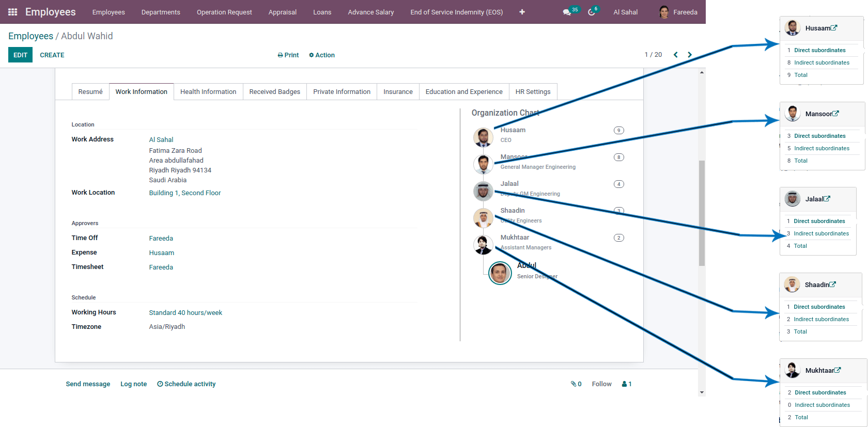Open Fareeda Time Off approver link
This screenshot has width=868, height=427.
point(161,238)
